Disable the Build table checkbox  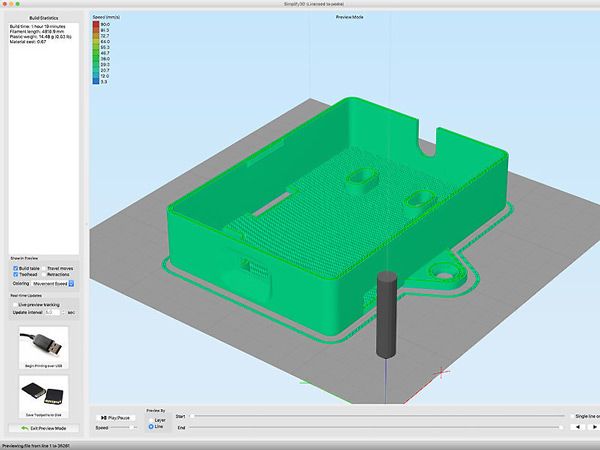point(15,268)
